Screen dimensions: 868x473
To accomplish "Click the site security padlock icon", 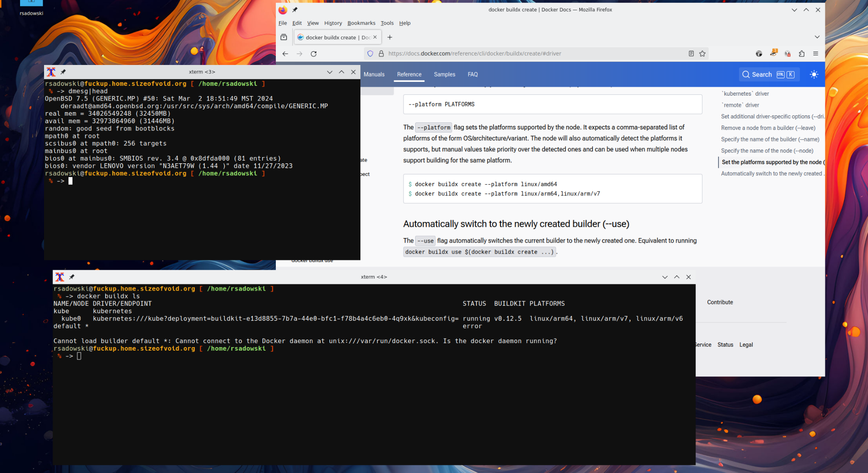I will pos(381,53).
